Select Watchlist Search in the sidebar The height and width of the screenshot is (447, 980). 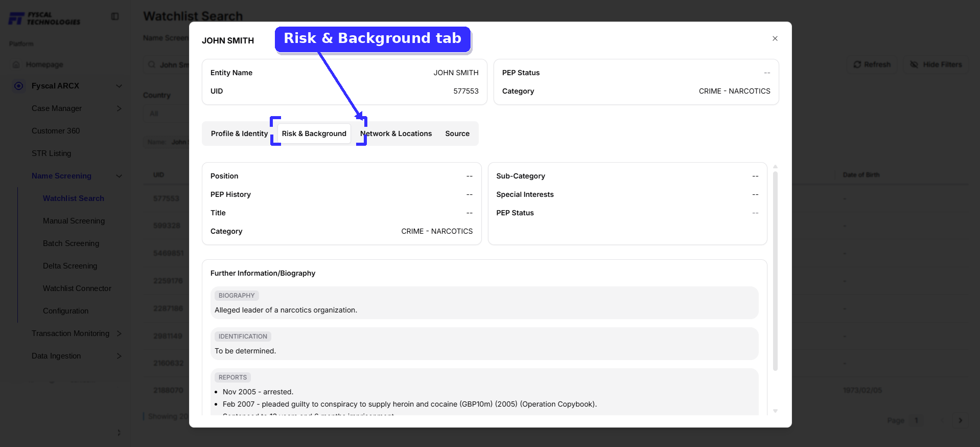point(74,198)
